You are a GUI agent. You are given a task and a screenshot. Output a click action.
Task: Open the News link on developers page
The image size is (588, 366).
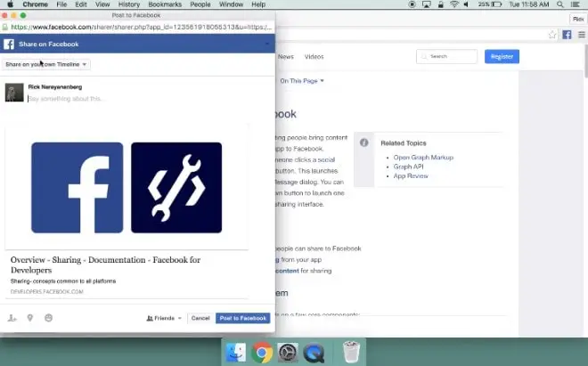pyautogui.click(x=286, y=57)
